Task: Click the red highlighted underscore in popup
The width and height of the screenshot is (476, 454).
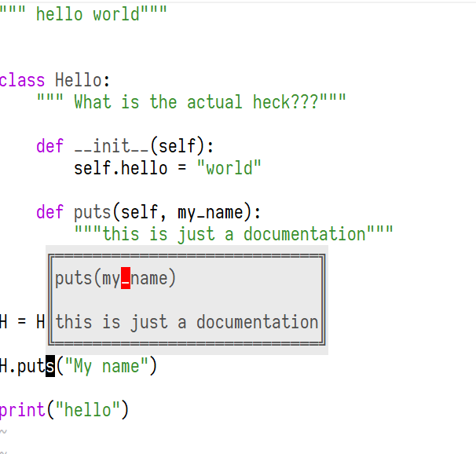Action: (x=126, y=278)
